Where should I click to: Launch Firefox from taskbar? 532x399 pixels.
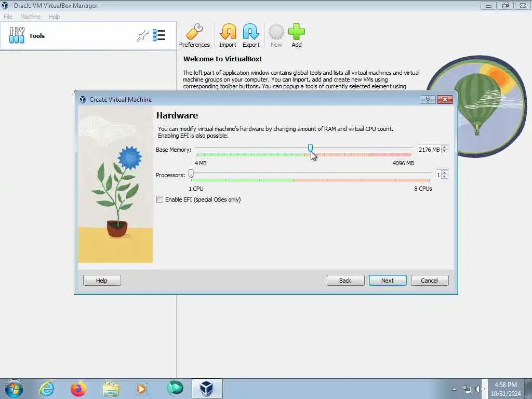click(78, 389)
